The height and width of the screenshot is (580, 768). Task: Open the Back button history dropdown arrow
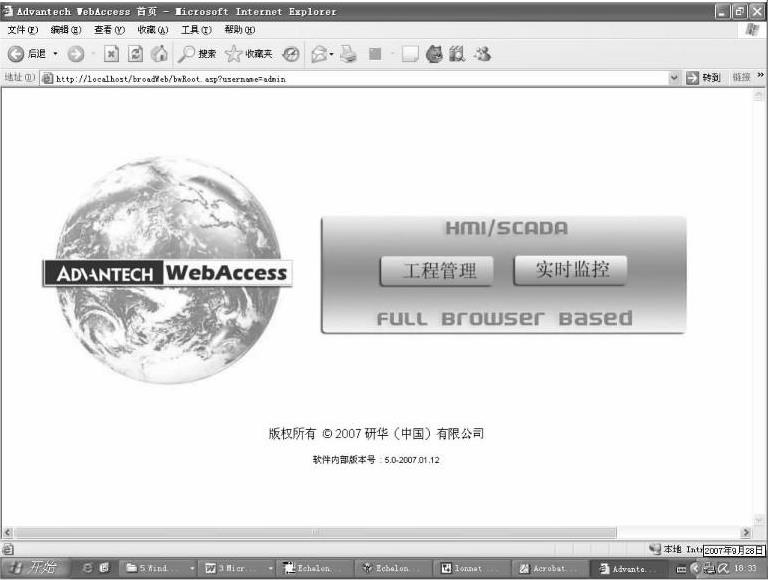[55, 53]
